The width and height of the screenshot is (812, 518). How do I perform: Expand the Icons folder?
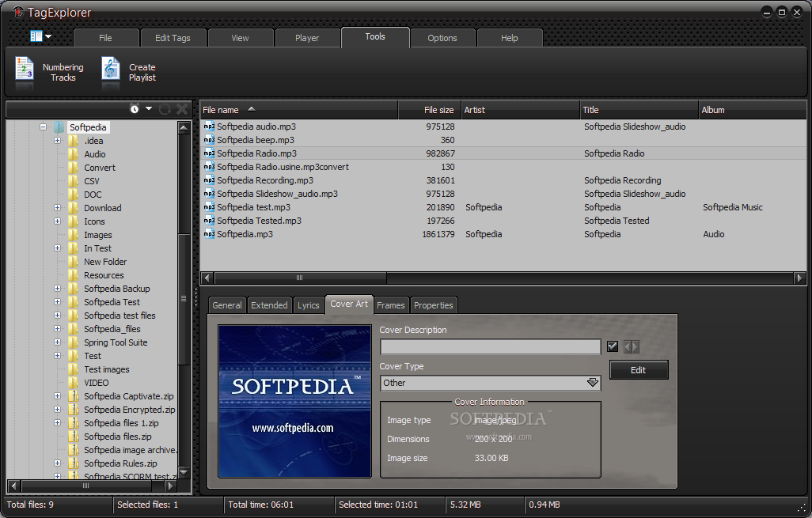(58, 221)
